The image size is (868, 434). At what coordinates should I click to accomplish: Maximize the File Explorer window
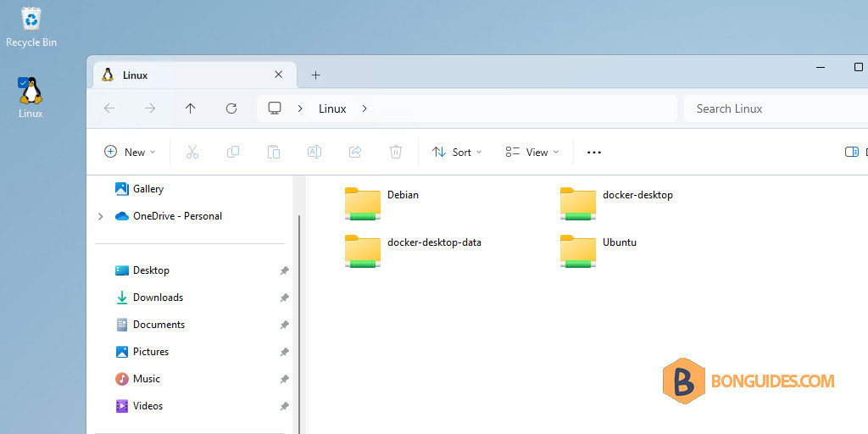coord(859,67)
